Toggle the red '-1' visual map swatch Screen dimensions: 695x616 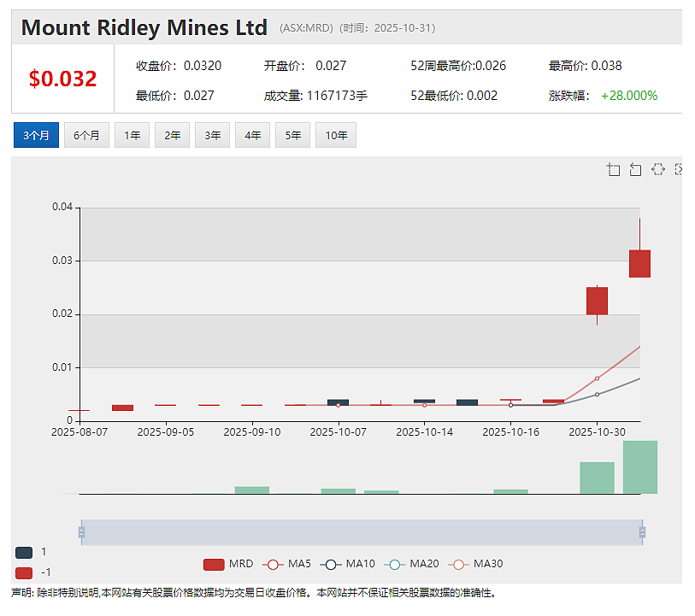[x=24, y=573]
